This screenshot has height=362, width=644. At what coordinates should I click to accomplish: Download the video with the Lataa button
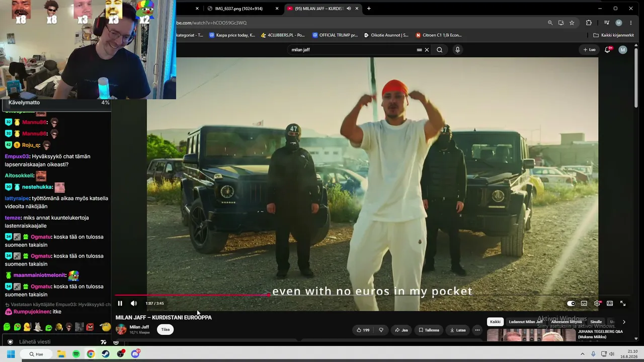(x=457, y=330)
